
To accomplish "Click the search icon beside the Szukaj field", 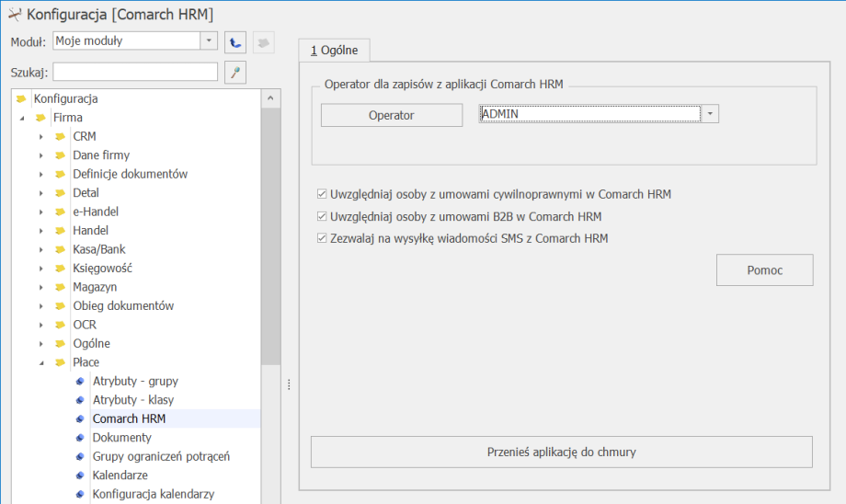I will coord(235,73).
